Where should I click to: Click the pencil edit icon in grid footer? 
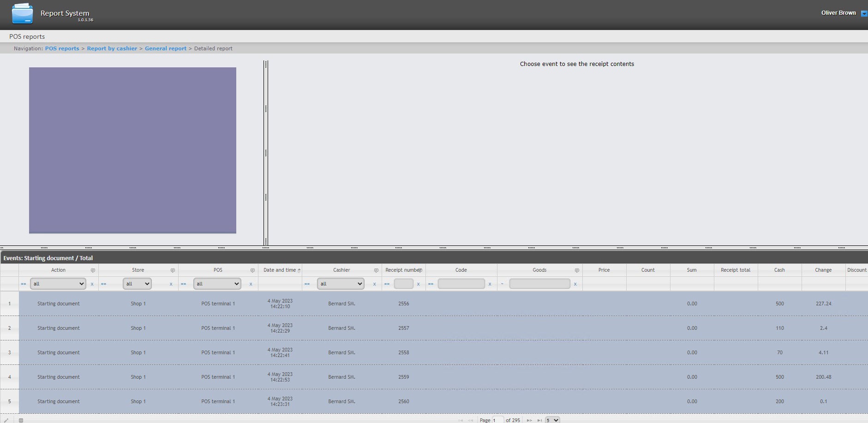pos(6,420)
